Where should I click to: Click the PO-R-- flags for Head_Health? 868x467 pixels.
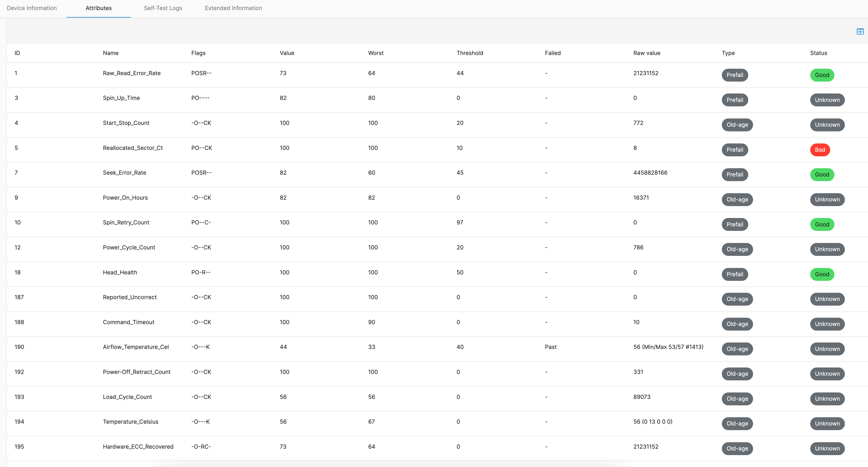click(201, 272)
